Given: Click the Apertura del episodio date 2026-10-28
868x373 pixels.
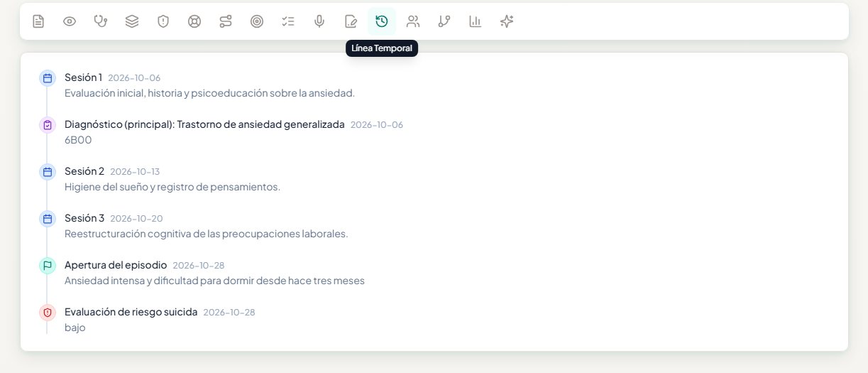Looking at the screenshot, I should click(199, 265).
